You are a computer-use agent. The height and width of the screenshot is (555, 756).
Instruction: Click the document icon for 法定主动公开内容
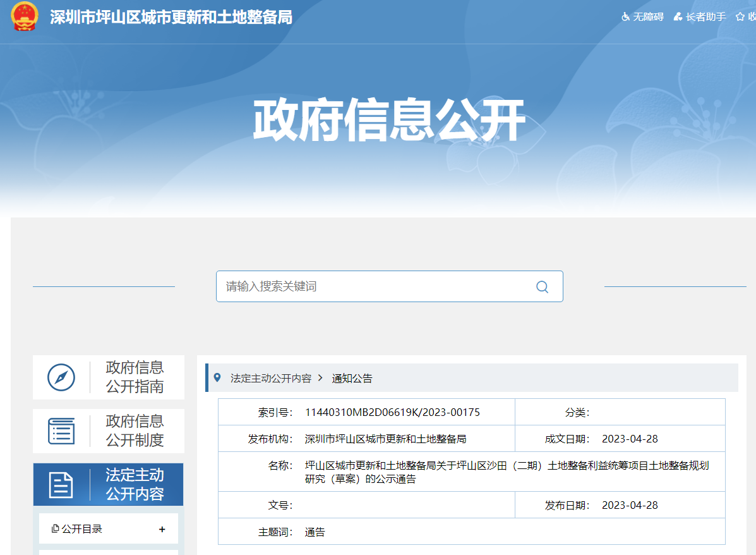click(61, 485)
